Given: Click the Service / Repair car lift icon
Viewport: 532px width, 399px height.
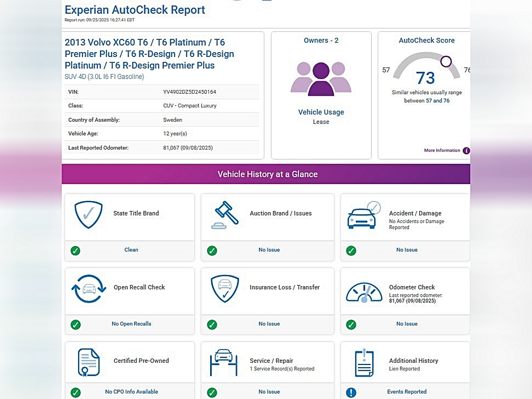Looking at the screenshot, I should coord(224,362).
